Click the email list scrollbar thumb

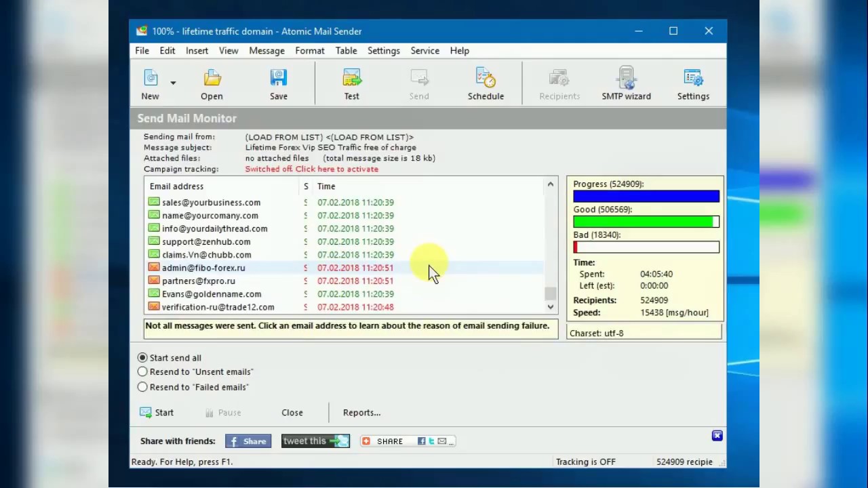tap(550, 293)
